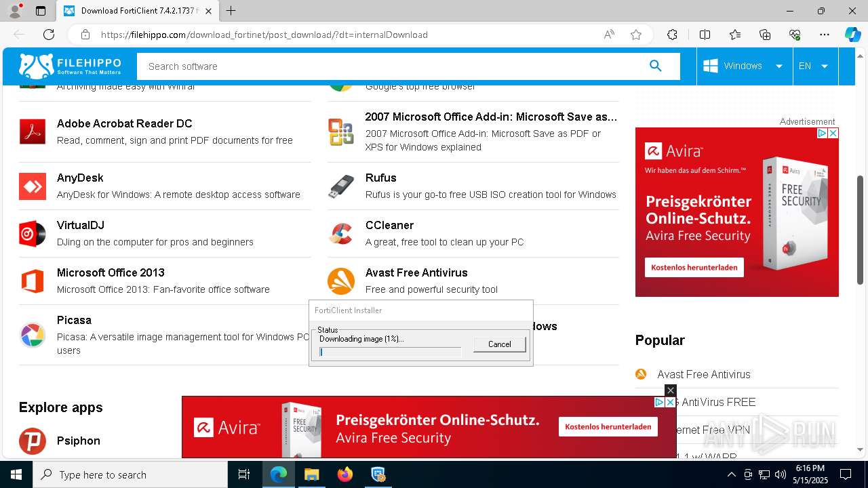Cancel the FortiClient Installer download

coord(500,344)
